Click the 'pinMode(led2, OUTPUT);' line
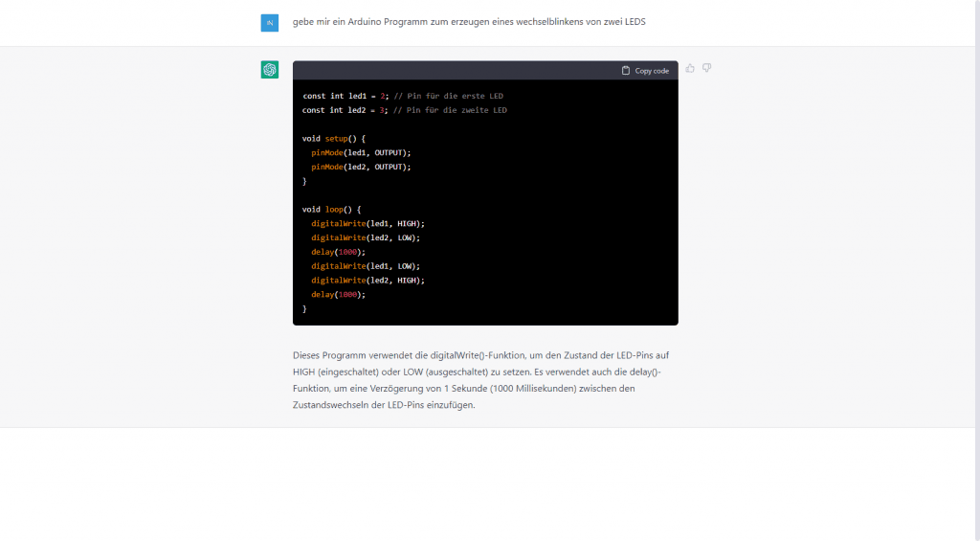 [x=361, y=167]
